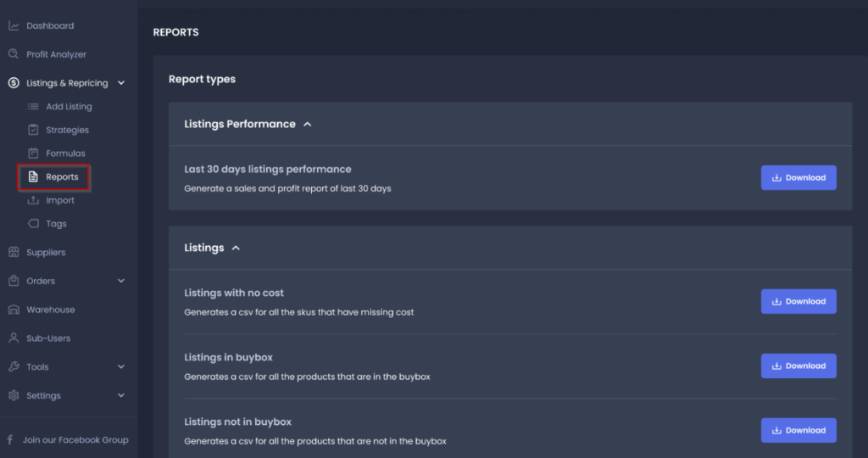Open Tags via its tag icon
Image resolution: width=868 pixels, height=458 pixels.
33,224
